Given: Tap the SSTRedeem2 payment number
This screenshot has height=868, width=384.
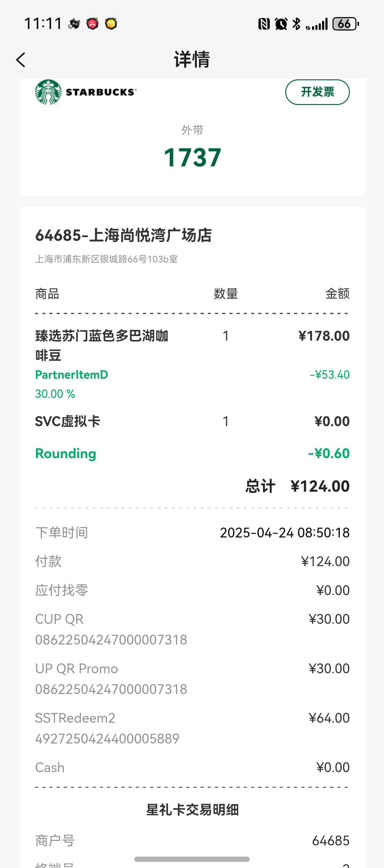Looking at the screenshot, I should pos(107,739).
